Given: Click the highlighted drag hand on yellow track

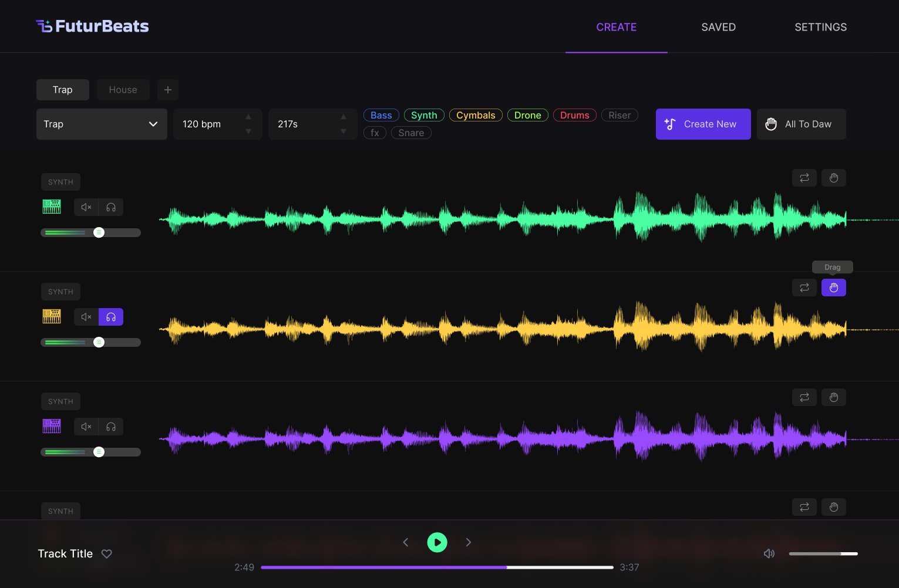Looking at the screenshot, I should [834, 288].
